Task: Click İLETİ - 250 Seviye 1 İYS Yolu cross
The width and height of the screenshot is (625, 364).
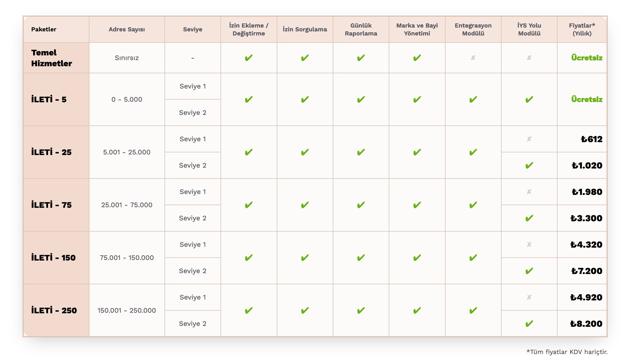Action: [529, 297]
